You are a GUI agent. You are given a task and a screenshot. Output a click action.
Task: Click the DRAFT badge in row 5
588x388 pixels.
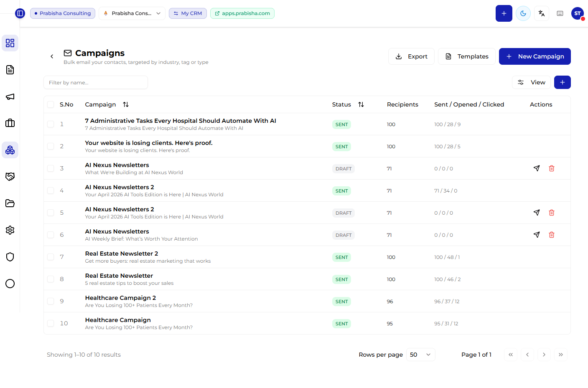344,213
